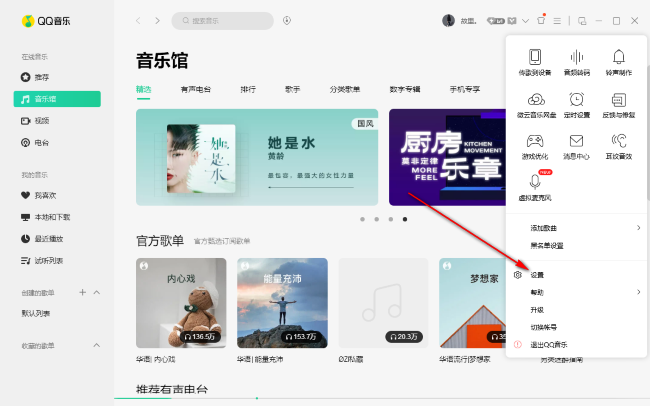Open 传歌到设备 (send songs to device) tool
This screenshot has width=650, height=406.
(535, 62)
